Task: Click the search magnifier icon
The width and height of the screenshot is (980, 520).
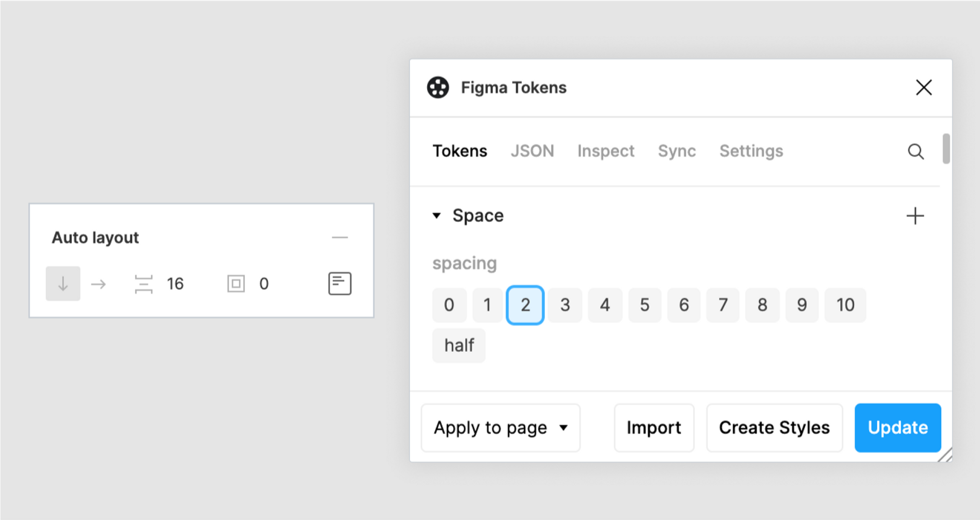Action: [915, 151]
